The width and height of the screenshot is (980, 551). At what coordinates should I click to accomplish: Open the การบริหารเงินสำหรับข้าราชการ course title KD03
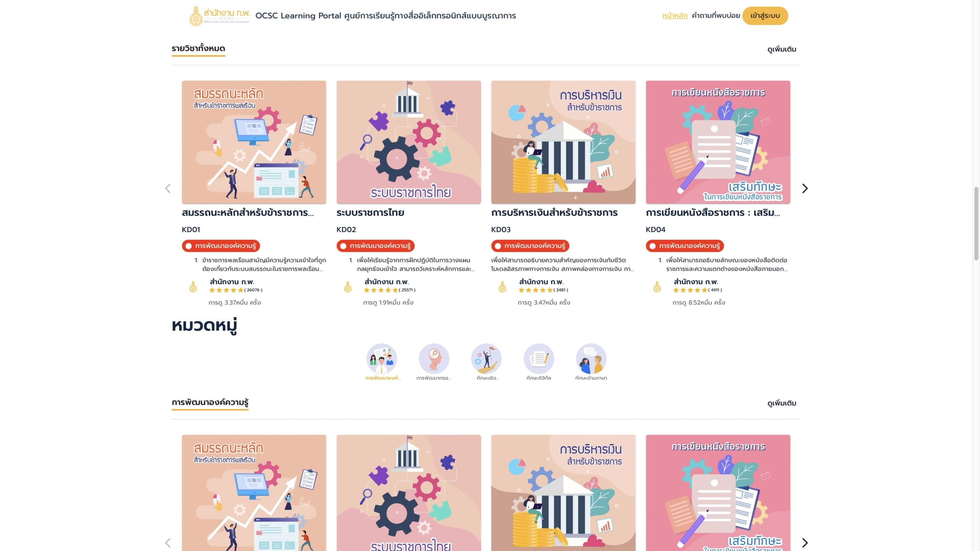[554, 213]
